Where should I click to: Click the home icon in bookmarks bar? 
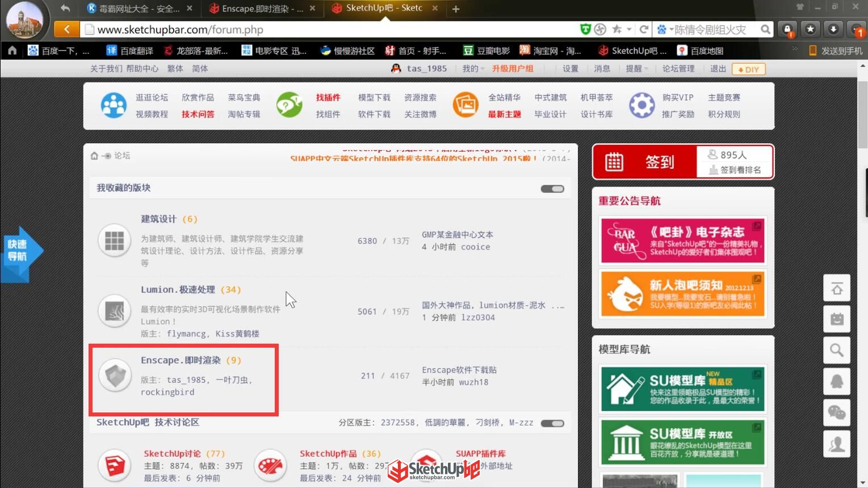coord(12,51)
